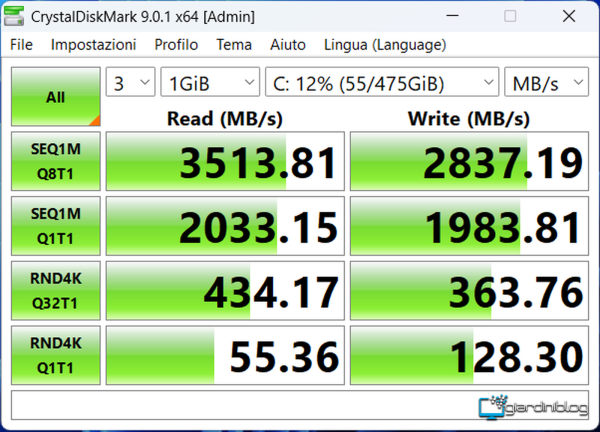Image resolution: width=600 pixels, height=432 pixels.
Task: Run the RND4K Q1T1 test
Action: click(x=56, y=355)
